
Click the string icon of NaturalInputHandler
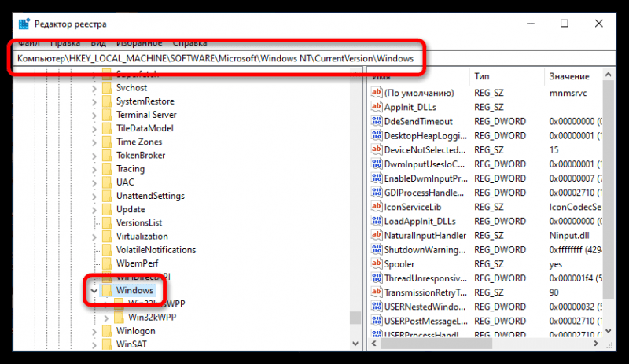pos(377,235)
